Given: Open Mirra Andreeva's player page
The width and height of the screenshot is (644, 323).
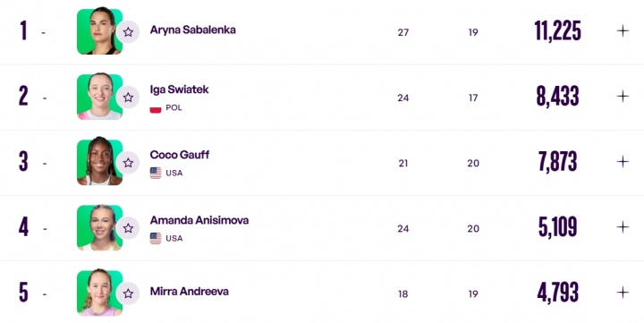Looking at the screenshot, I should tap(190, 292).
